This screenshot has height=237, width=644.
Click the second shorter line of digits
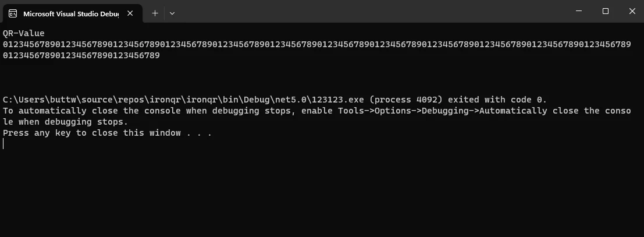point(81,55)
